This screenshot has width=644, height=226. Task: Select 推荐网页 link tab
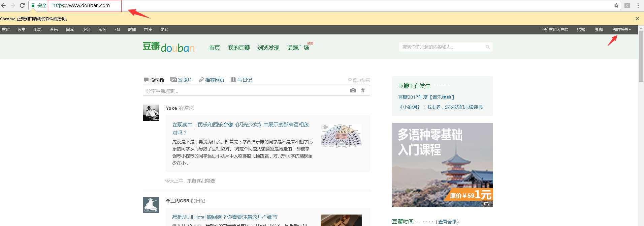(211, 80)
